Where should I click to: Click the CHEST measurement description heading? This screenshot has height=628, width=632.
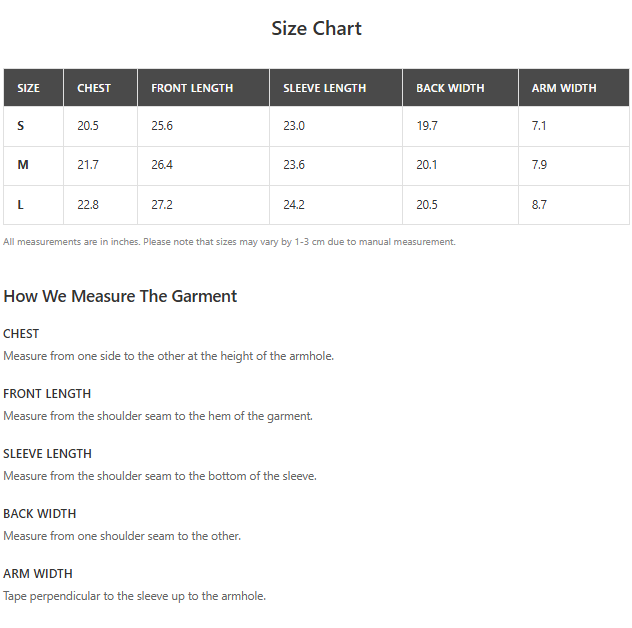pos(21,334)
